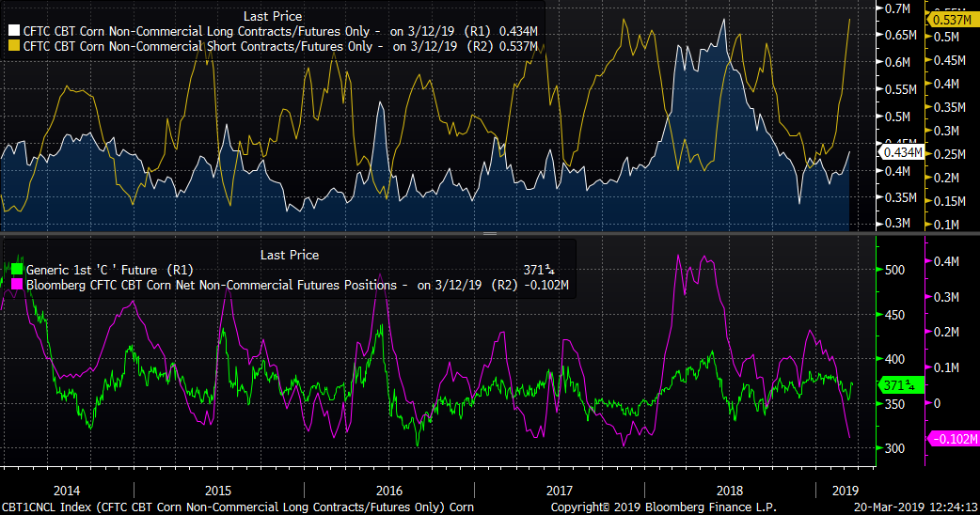Viewport: 980px width, 515px height.
Task: Click the 2019 year label on timeline
Action: click(x=846, y=491)
